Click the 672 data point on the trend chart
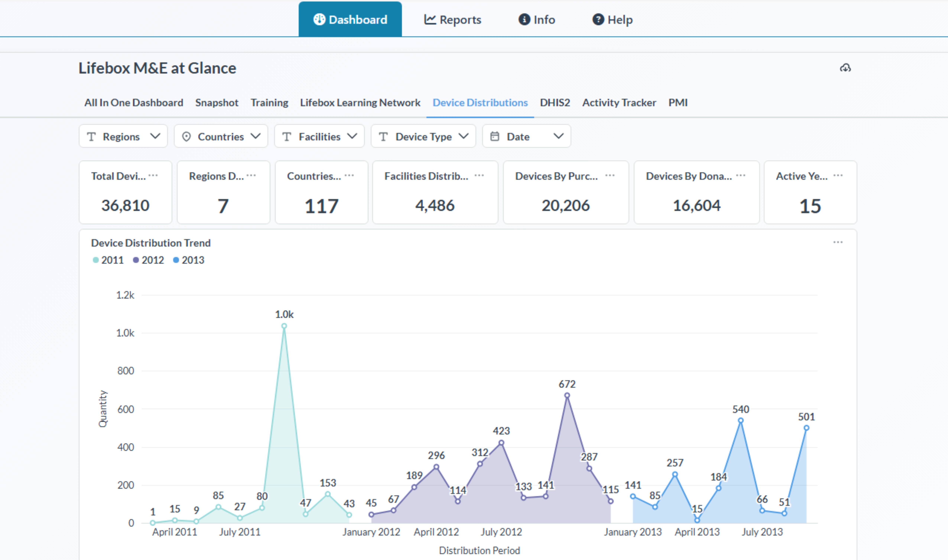 click(567, 395)
